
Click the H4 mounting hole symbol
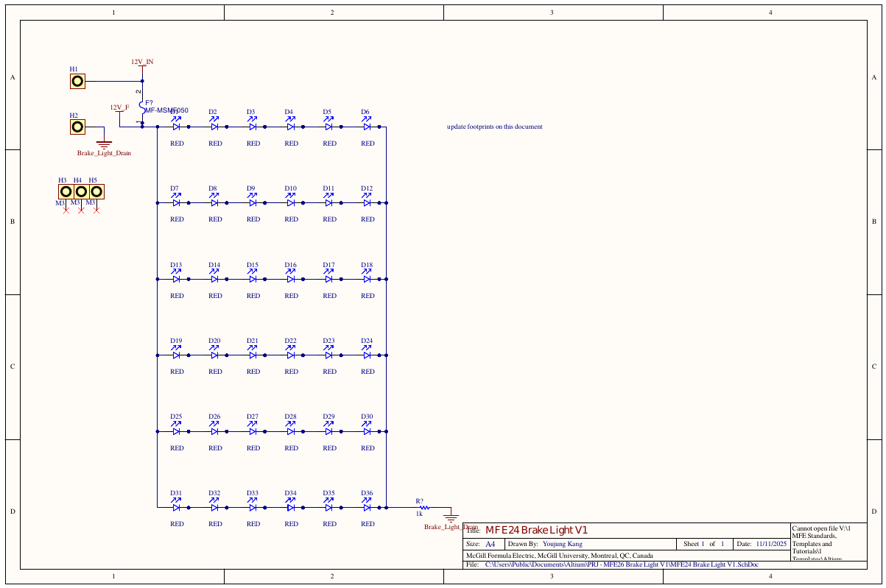[x=81, y=192]
